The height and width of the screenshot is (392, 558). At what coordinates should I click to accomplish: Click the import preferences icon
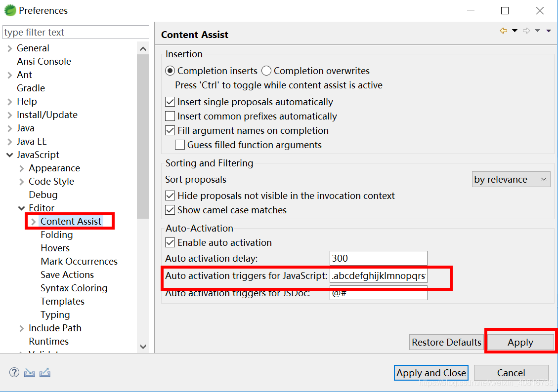point(30,373)
